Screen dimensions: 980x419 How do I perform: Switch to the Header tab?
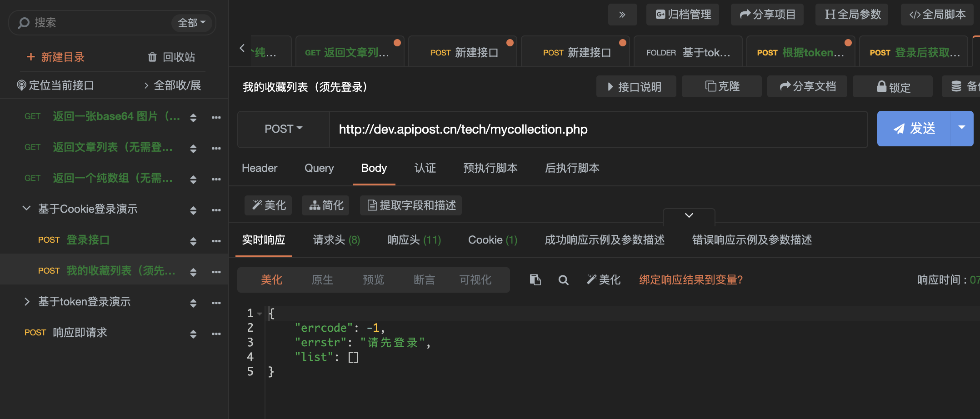tap(260, 168)
